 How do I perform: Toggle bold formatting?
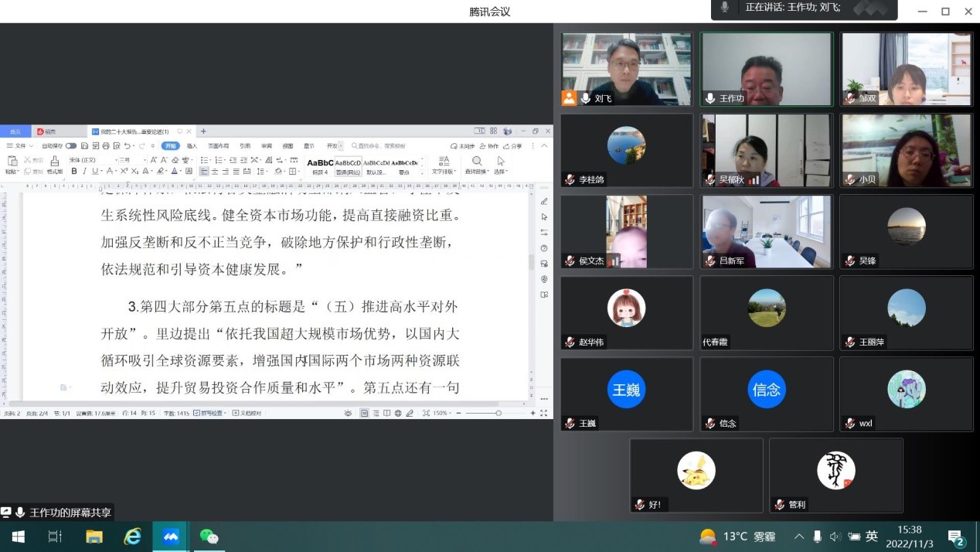(x=74, y=171)
